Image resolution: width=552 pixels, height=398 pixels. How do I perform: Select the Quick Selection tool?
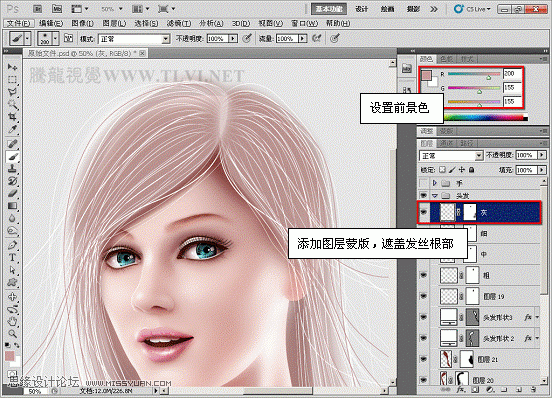point(13,105)
